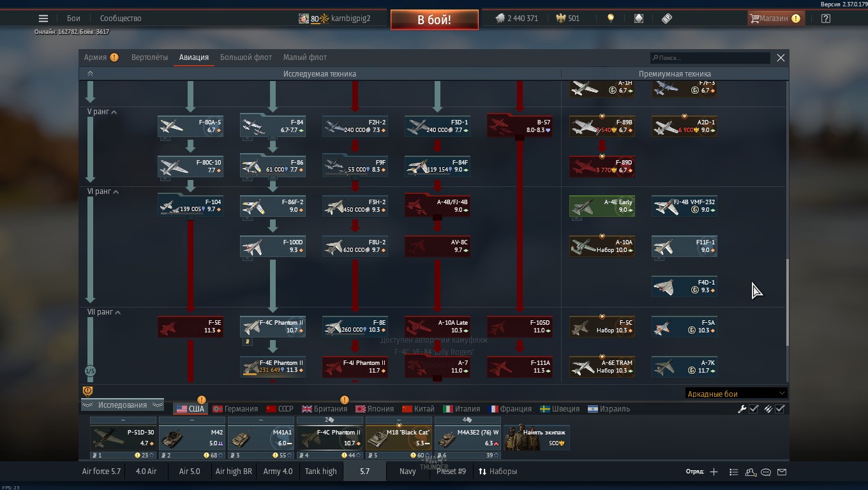The height and width of the screenshot is (490, 868).
Task: Click the В бой! battle button
Action: click(435, 20)
